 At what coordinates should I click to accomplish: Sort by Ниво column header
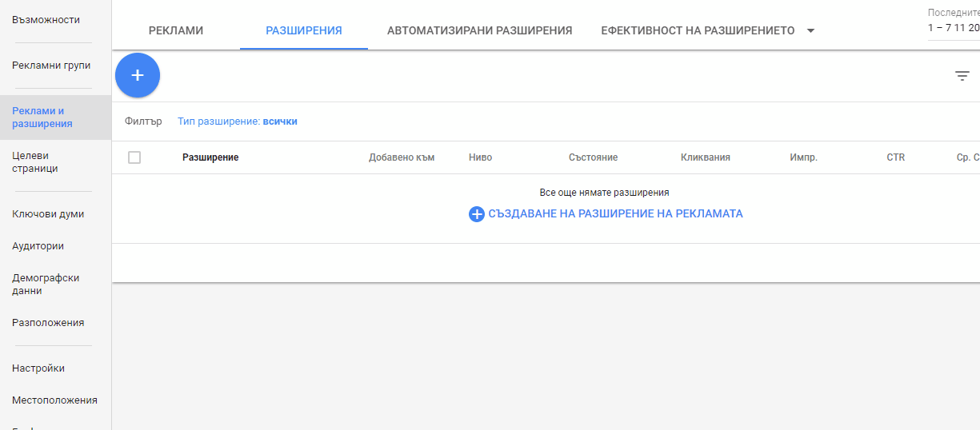point(481,157)
